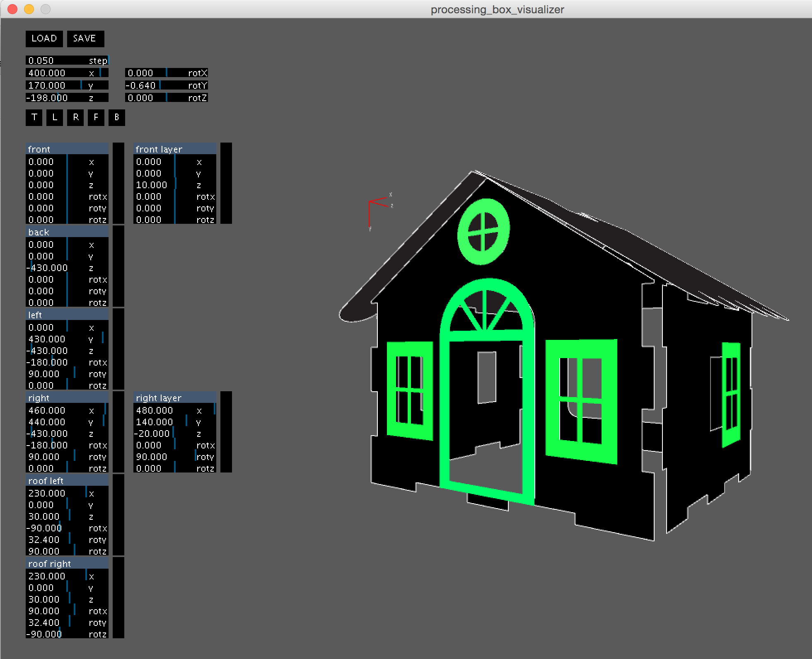Collapse the front panel header
This screenshot has height=659, width=812.
67,149
